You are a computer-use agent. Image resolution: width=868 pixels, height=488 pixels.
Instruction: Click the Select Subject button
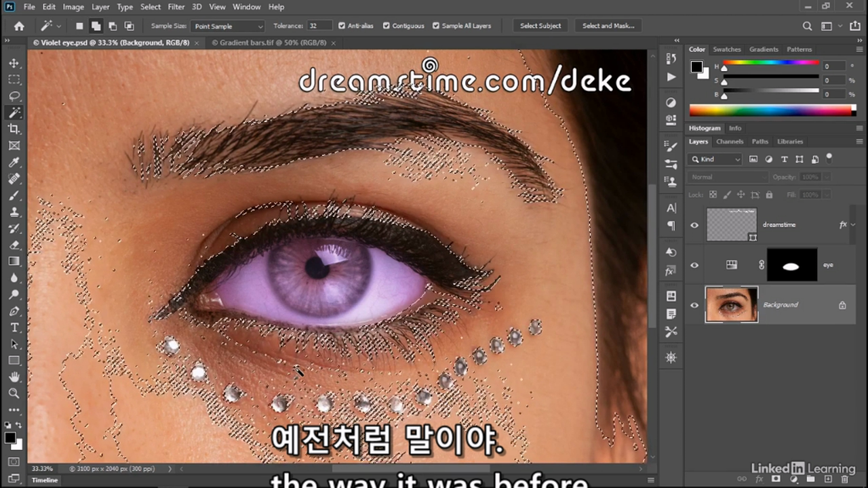pos(540,26)
